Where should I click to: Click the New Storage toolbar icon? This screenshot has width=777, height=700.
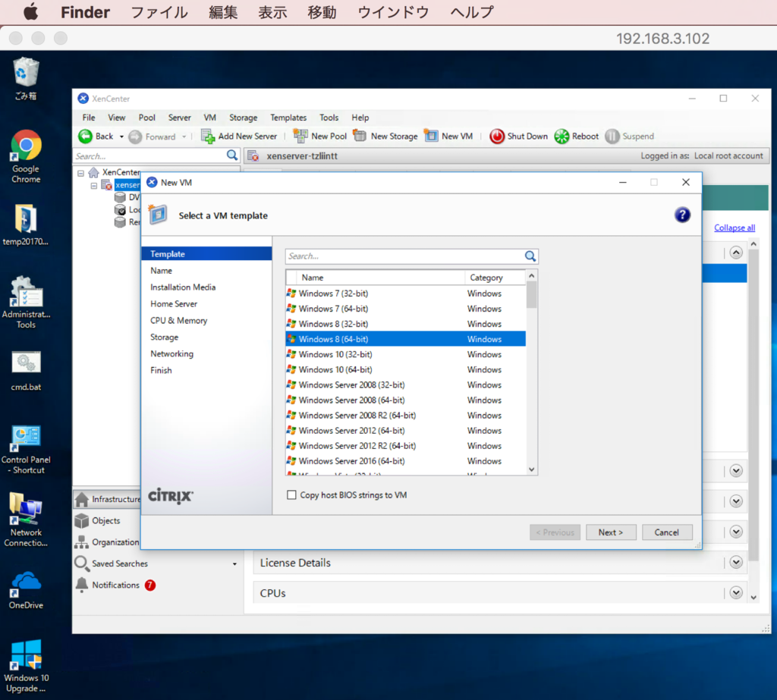[360, 136]
